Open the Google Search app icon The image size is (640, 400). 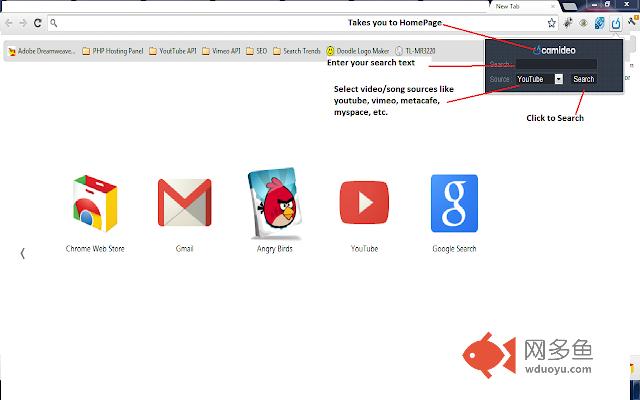click(x=453, y=203)
